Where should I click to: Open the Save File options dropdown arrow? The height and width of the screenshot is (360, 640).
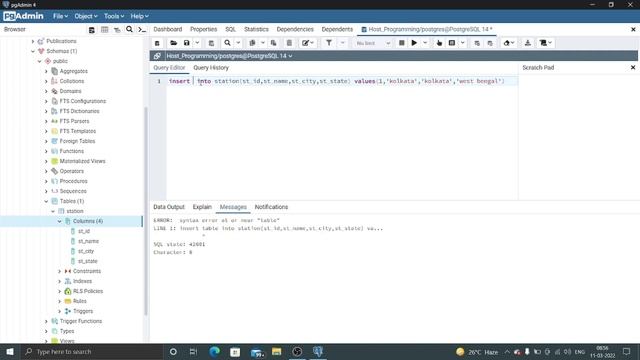tap(198, 43)
